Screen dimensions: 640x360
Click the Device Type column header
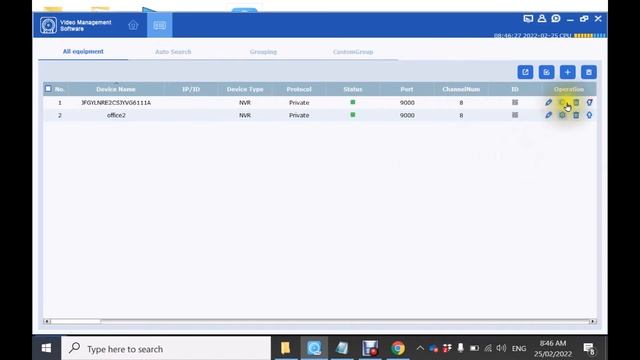point(245,89)
